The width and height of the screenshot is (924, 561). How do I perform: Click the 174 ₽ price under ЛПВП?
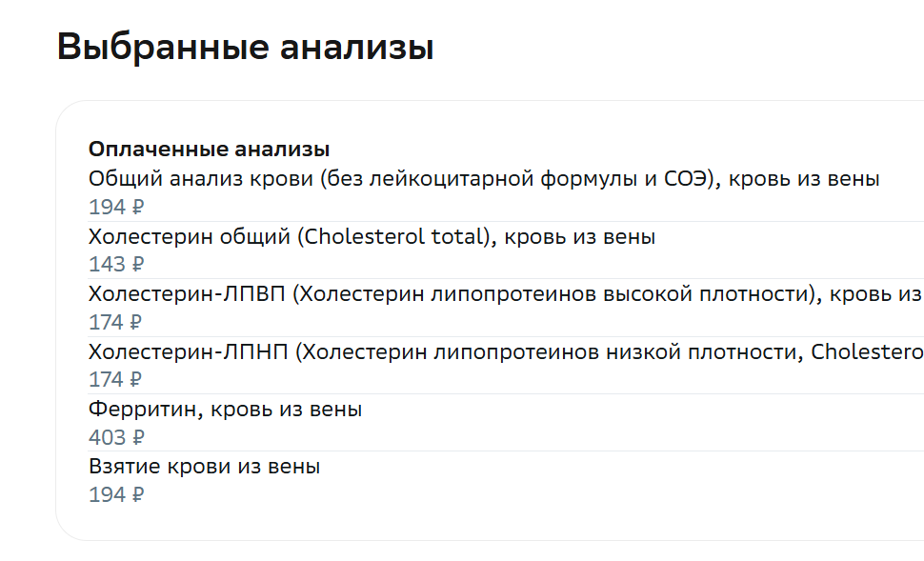[x=115, y=322]
